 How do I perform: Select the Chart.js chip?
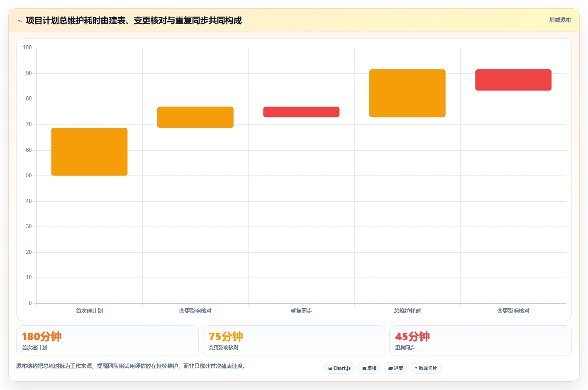pyautogui.click(x=339, y=368)
